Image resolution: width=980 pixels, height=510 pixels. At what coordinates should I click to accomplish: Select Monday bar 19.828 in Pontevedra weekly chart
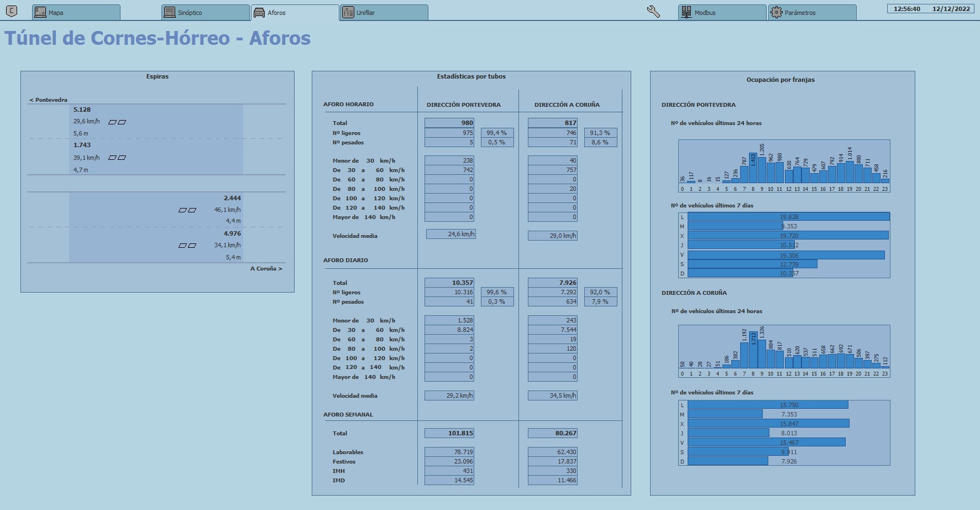789,217
